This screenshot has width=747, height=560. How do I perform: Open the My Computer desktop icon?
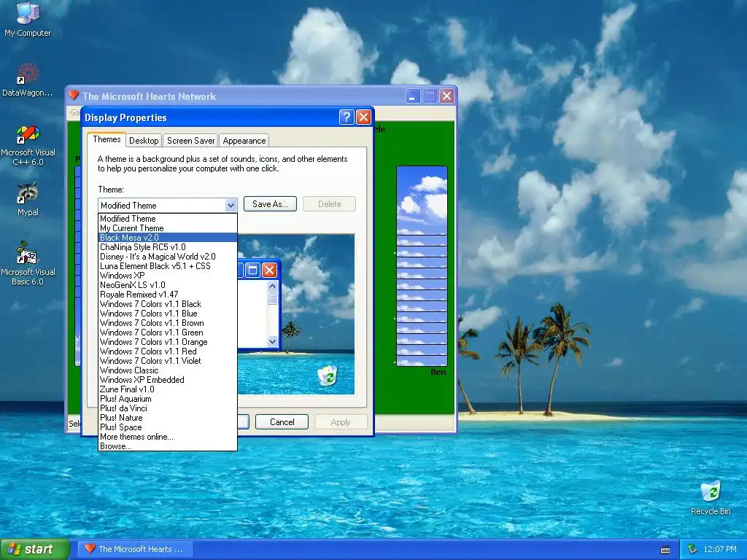[x=28, y=19]
